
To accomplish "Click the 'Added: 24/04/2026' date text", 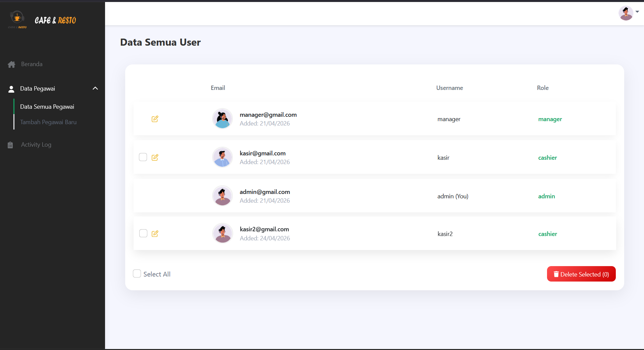I will point(265,238).
